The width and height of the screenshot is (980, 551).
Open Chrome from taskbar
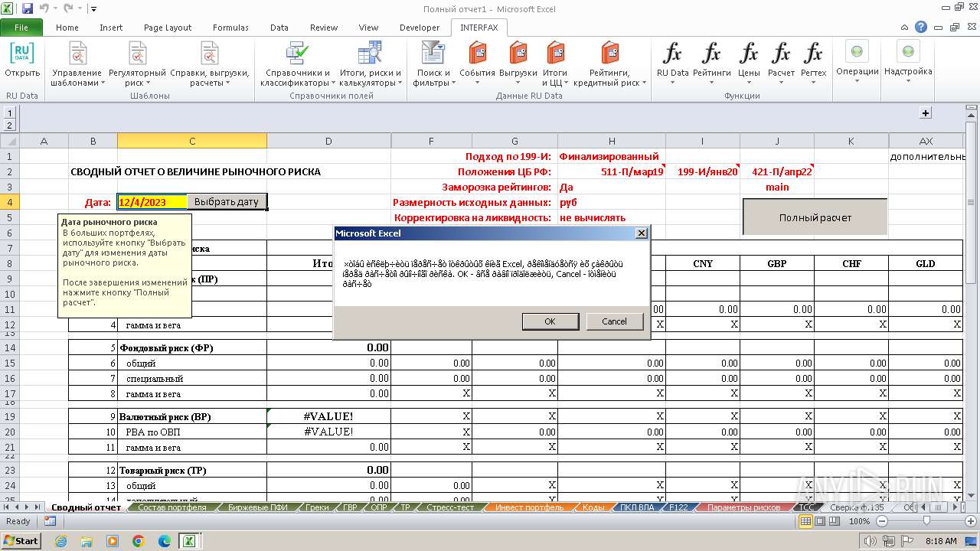pyautogui.click(x=139, y=540)
